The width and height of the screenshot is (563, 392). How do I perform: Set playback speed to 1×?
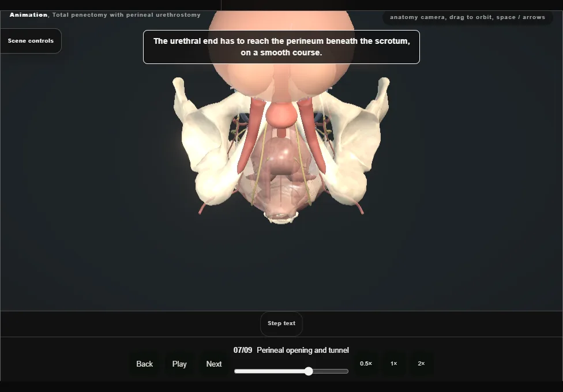pyautogui.click(x=394, y=364)
